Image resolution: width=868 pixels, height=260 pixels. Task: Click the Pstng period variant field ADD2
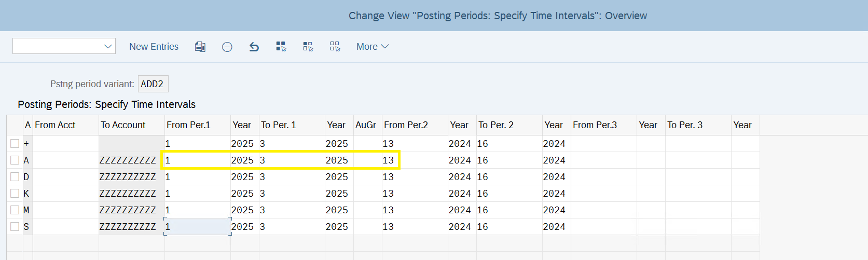(x=153, y=84)
